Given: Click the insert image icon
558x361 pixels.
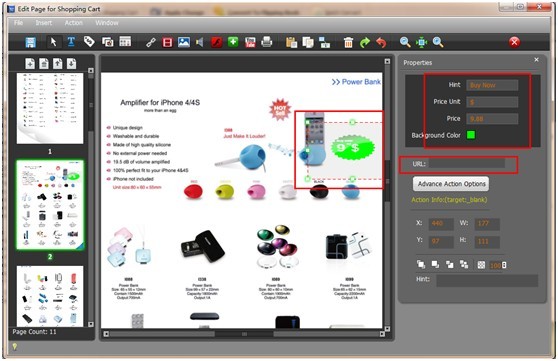Looking at the screenshot, I should pos(184,42).
